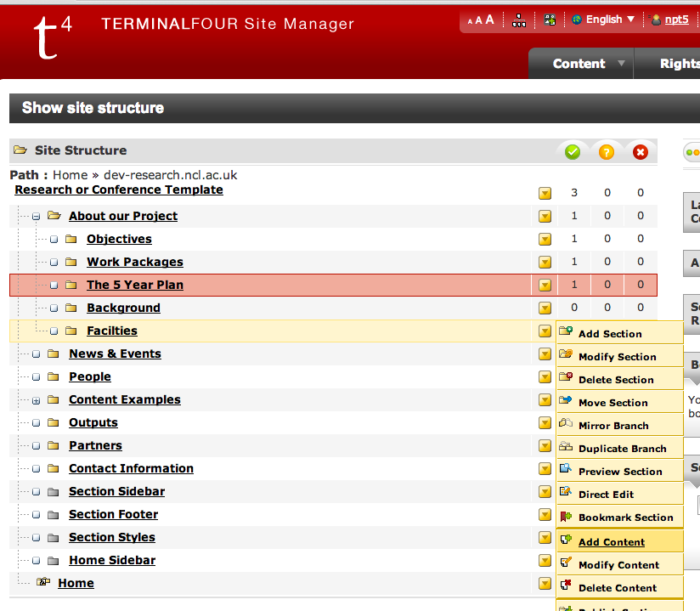Click the folder icon beside Objectives
Screen dimensions: 700x611
click(x=71, y=239)
